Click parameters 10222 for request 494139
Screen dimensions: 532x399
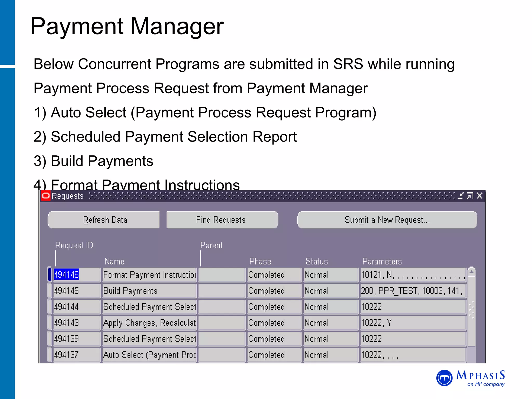click(413, 339)
